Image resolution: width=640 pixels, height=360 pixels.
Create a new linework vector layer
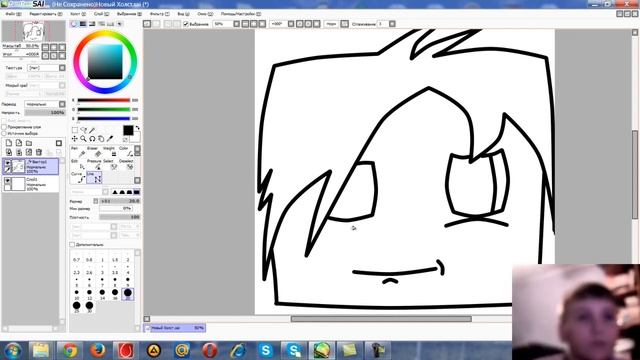pos(19,143)
